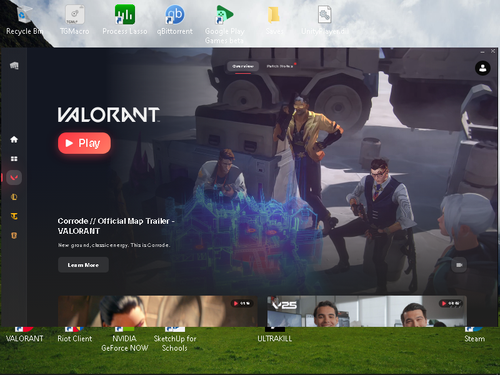Open the qBittorrent desktop shortcut

(175, 20)
